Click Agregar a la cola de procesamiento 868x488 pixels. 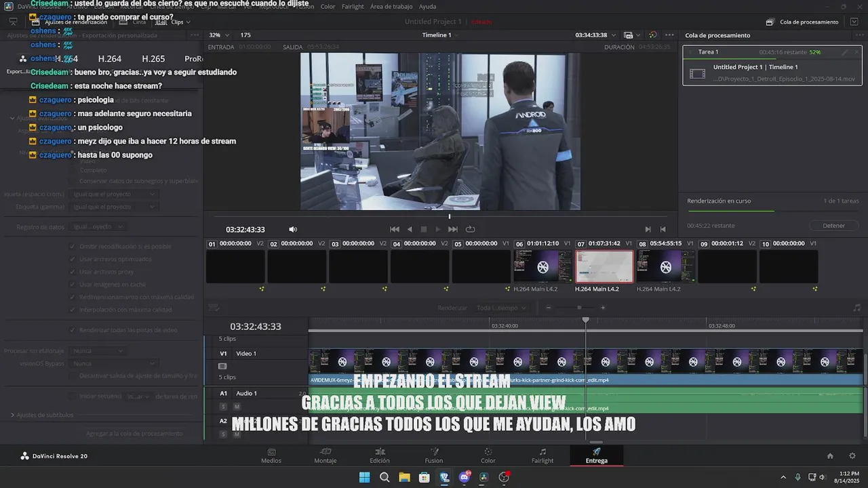click(134, 434)
